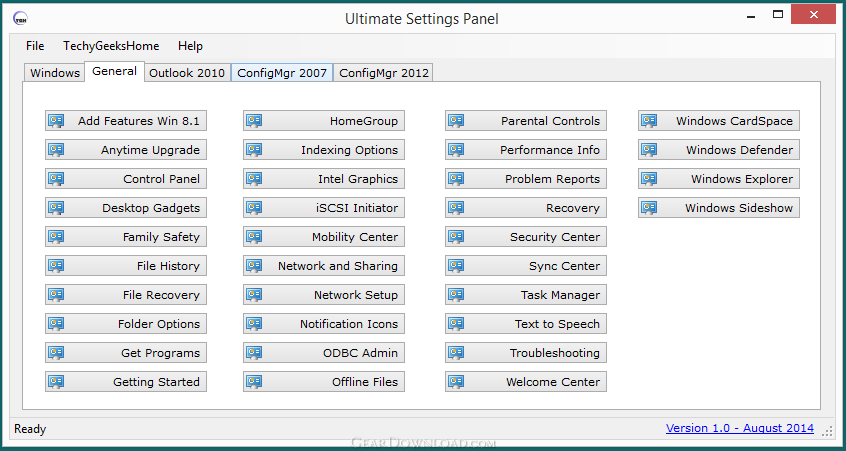The width and height of the screenshot is (846, 451).
Task: Click the icon on Network Setup button
Action: coord(254,295)
